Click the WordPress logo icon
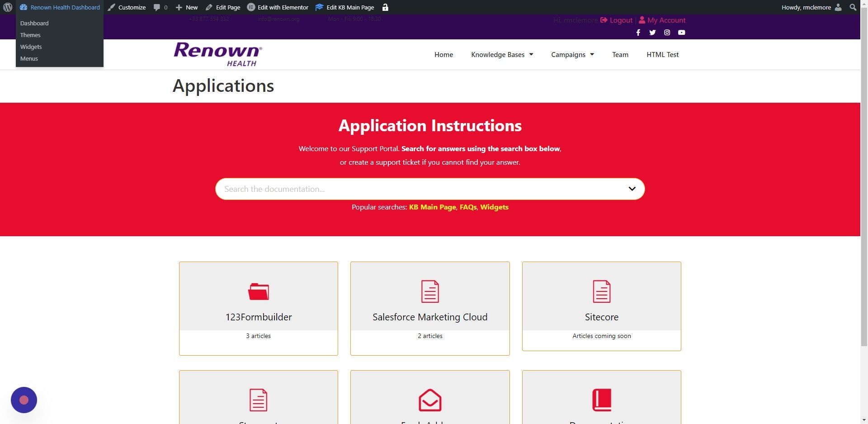This screenshot has height=424, width=868. [x=8, y=7]
